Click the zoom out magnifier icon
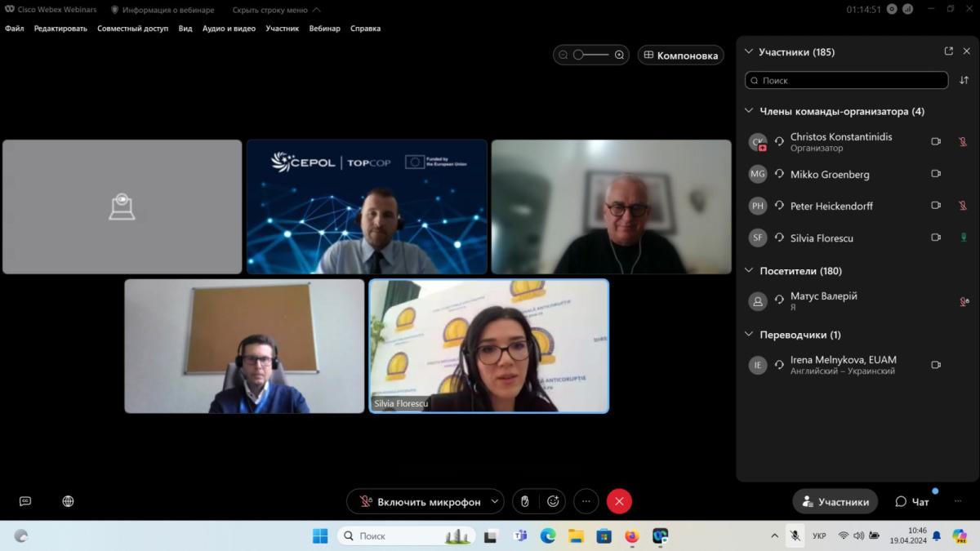The height and width of the screenshot is (551, 980). tap(563, 56)
